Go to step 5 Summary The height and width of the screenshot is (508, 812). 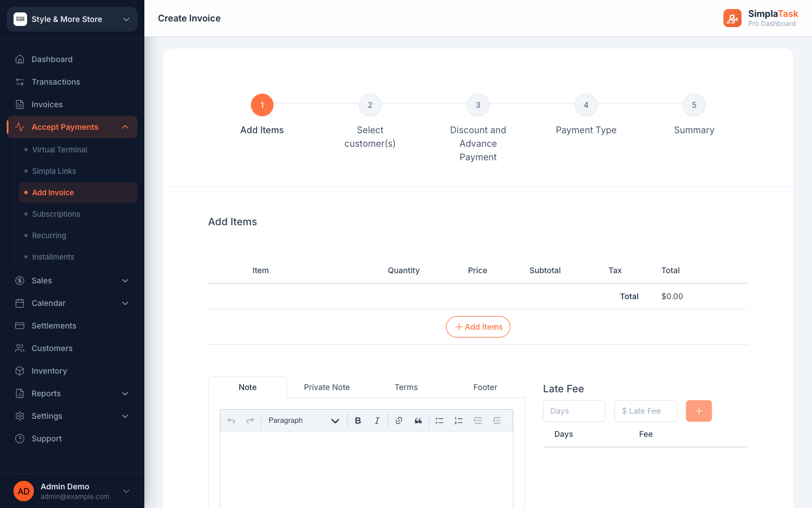694,105
